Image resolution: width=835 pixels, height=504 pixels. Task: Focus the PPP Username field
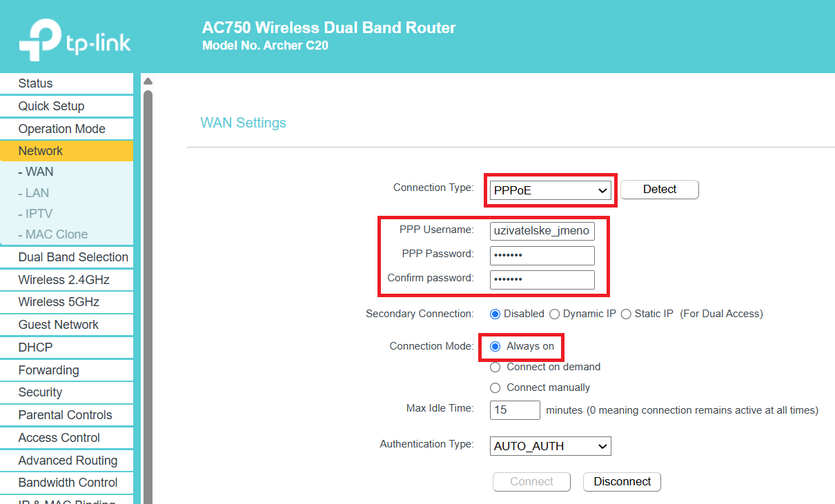click(x=542, y=230)
